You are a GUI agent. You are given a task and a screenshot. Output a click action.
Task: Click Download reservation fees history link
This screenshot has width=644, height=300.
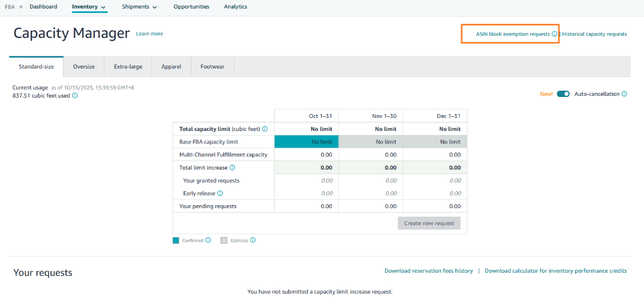click(428, 271)
